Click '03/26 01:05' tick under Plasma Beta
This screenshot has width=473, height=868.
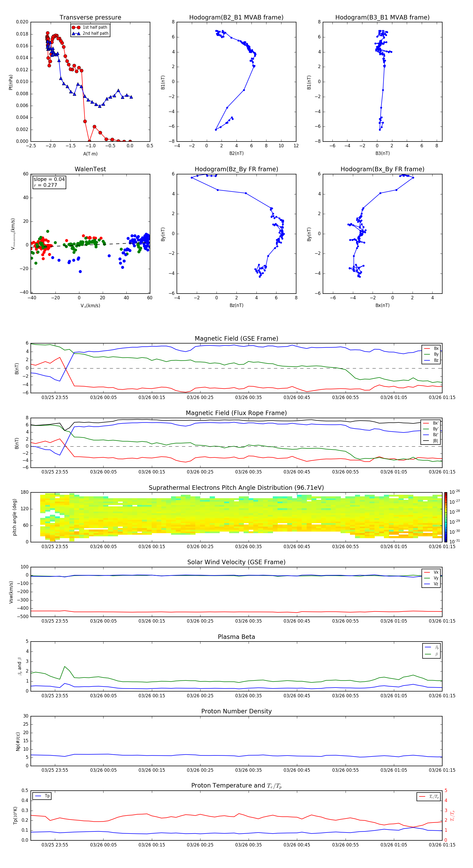click(394, 696)
